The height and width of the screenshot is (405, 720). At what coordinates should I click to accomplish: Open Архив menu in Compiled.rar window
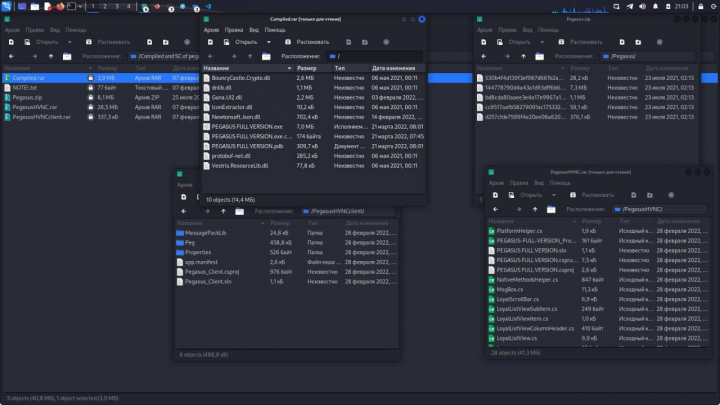pyautogui.click(x=211, y=30)
